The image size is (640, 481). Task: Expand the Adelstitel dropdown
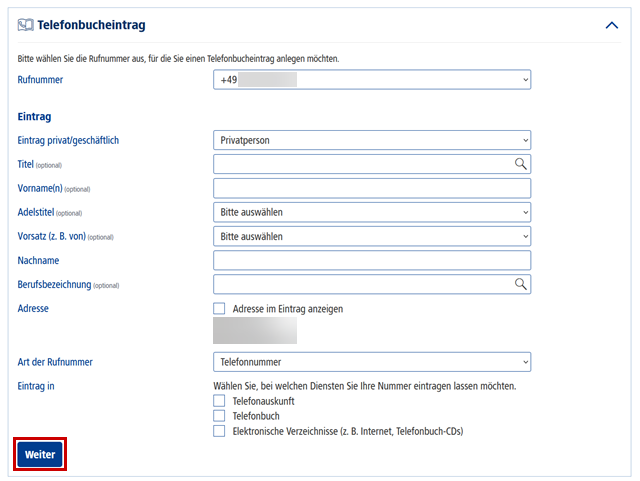pyautogui.click(x=372, y=212)
